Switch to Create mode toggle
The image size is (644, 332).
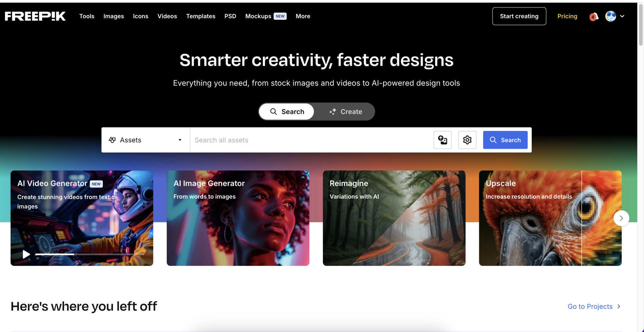[x=345, y=112]
